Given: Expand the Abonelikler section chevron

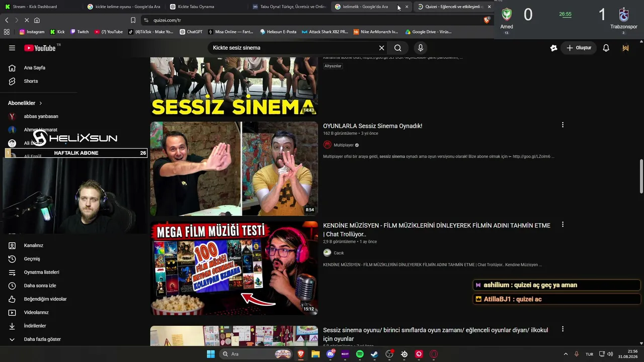Looking at the screenshot, I should pyautogui.click(x=41, y=103).
